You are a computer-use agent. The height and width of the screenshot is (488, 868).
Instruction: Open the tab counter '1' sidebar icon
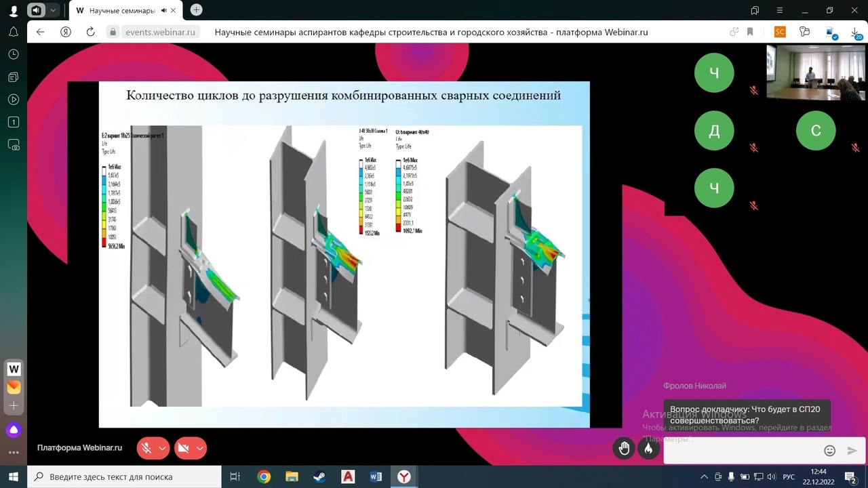tap(14, 122)
